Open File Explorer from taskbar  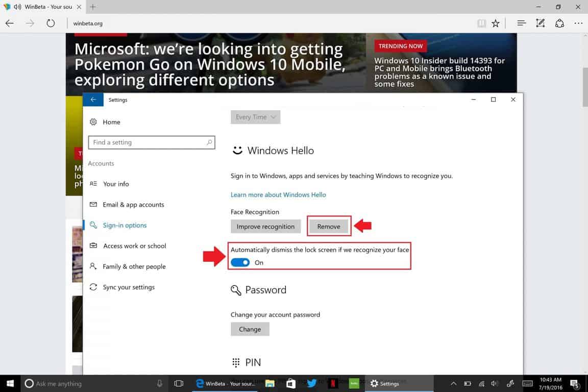pyautogui.click(x=269, y=383)
